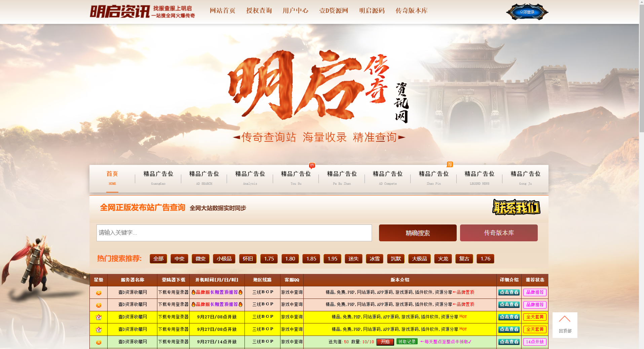Click the 精确搜索 button
Screen dimensions: 644x349
pos(418,233)
